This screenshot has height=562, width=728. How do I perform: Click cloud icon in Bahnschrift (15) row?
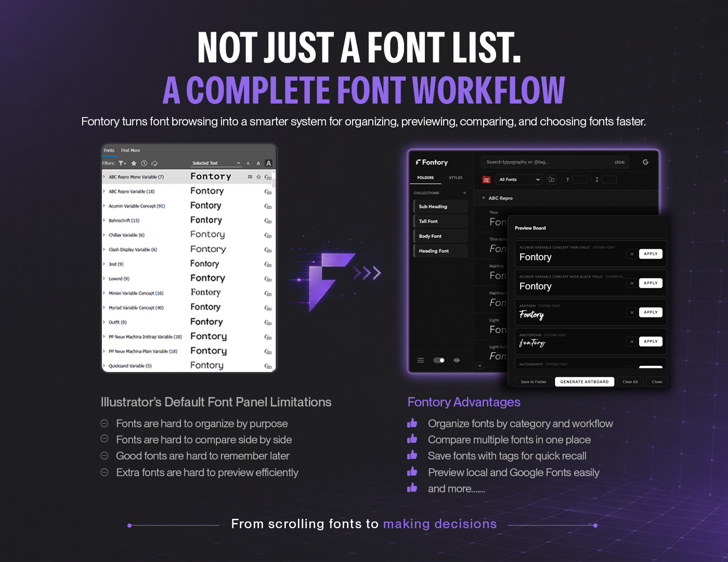click(268, 221)
